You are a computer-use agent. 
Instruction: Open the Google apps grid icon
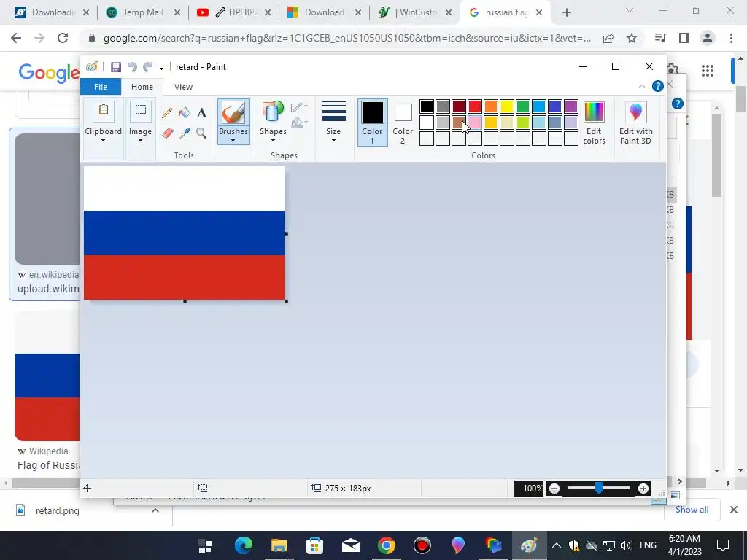(x=708, y=71)
